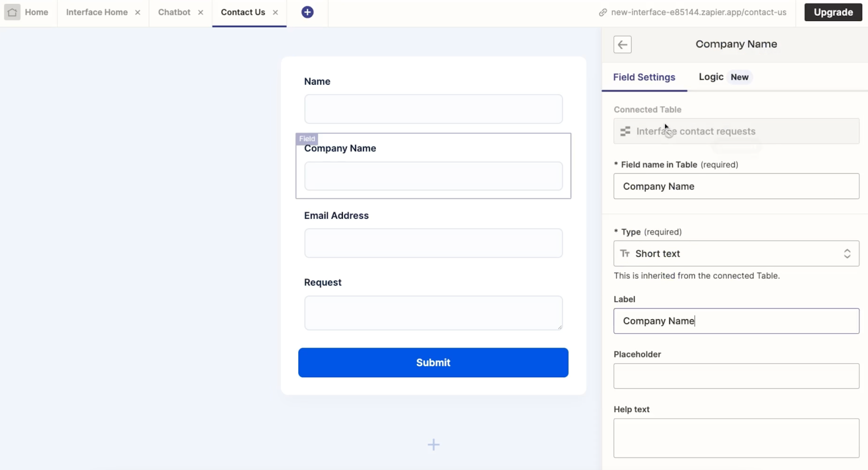Open the Type dropdown showing Short text
Screen dimensions: 868x470
[x=736, y=253]
